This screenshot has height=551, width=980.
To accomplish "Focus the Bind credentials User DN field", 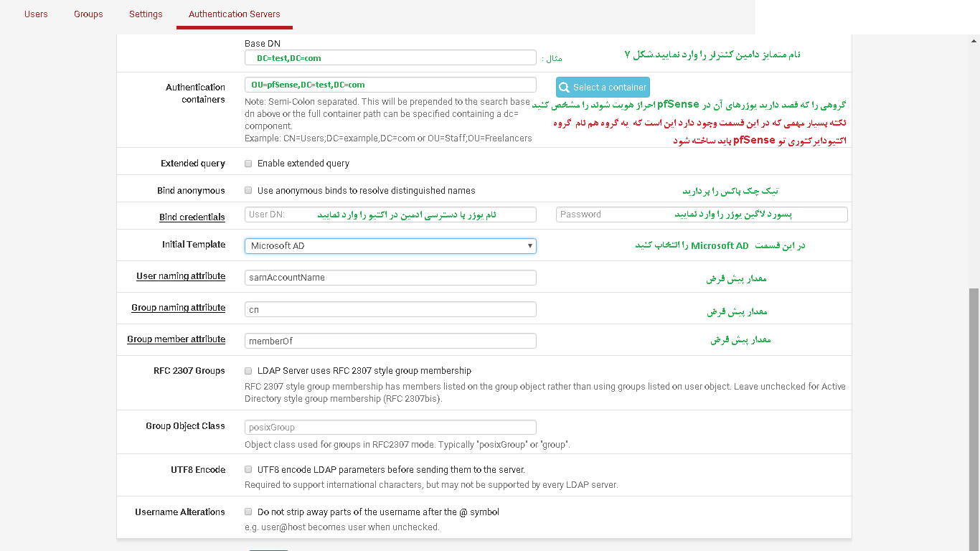I will point(390,215).
